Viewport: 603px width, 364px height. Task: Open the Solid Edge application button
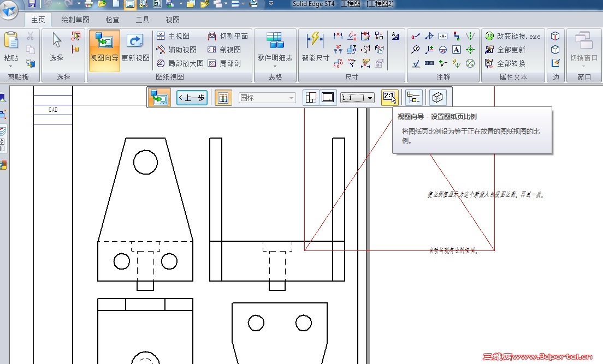click(x=8, y=9)
